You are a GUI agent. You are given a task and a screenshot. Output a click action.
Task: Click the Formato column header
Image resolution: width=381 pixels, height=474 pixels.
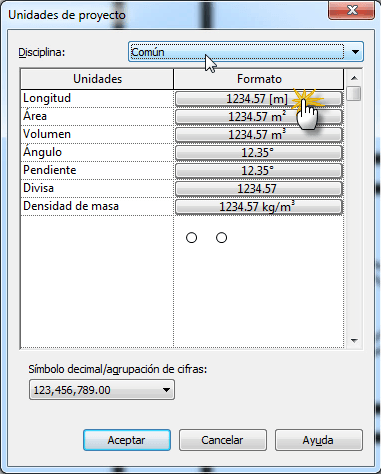click(259, 79)
